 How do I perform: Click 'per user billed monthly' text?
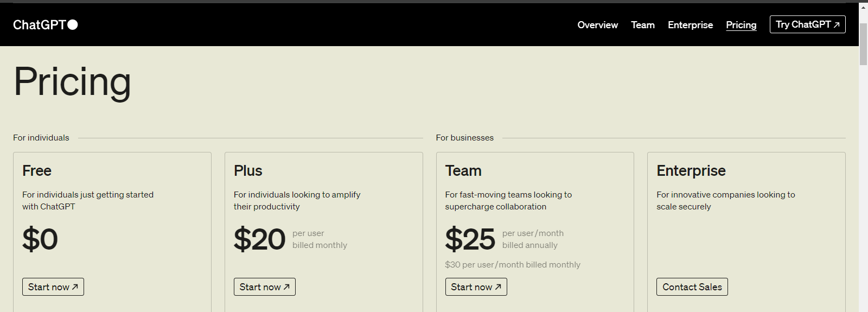click(x=320, y=239)
